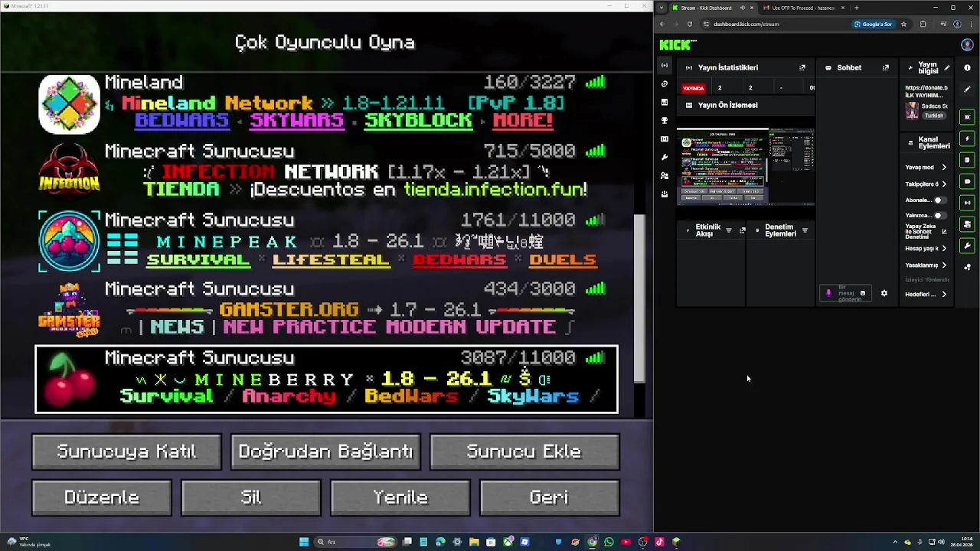Screen dimensions: 980x551
Task: Open Denetim Eylemleri filter dropdown
Action: 805,230
